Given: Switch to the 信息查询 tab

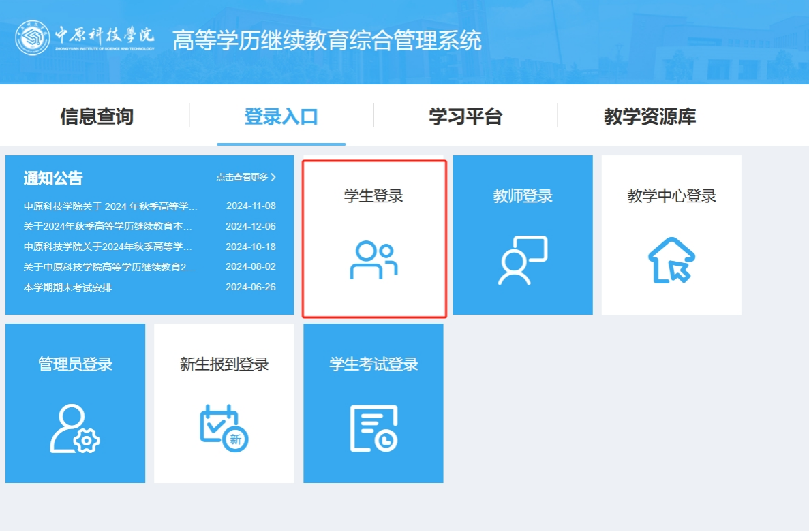Looking at the screenshot, I should click(x=97, y=116).
